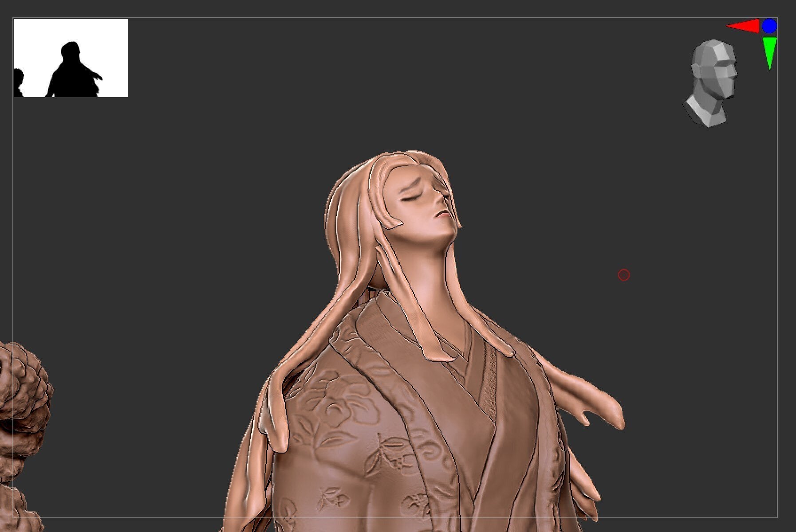Click the blue Z axis dot
Image resolution: width=796 pixels, height=532 pixels.
(x=769, y=26)
